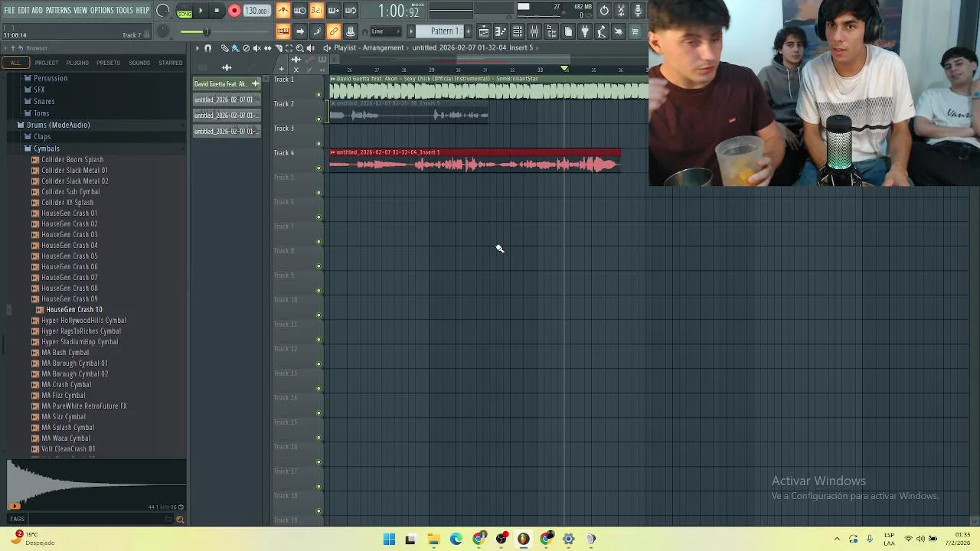Toggle Song/Pattern mode switch

pyautogui.click(x=184, y=11)
